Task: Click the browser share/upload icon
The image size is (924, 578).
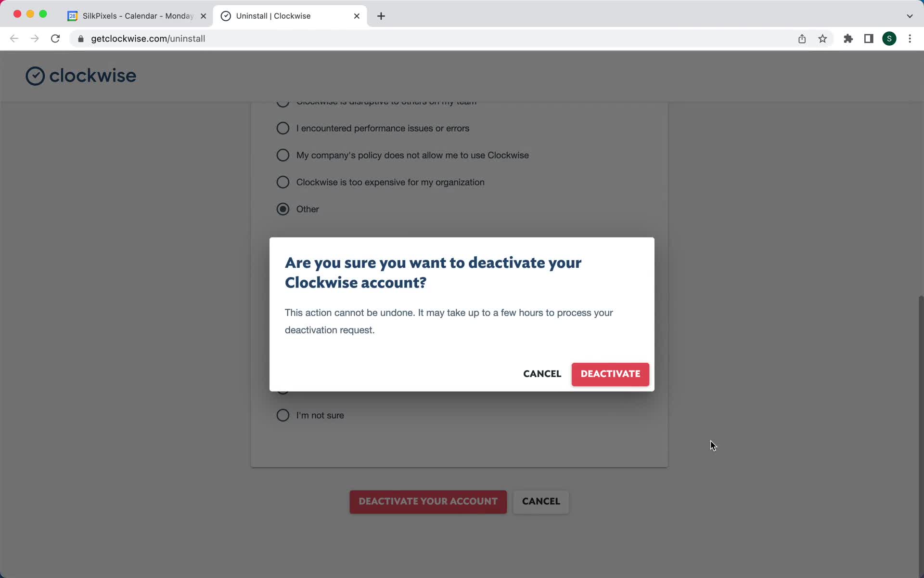Action: point(802,39)
